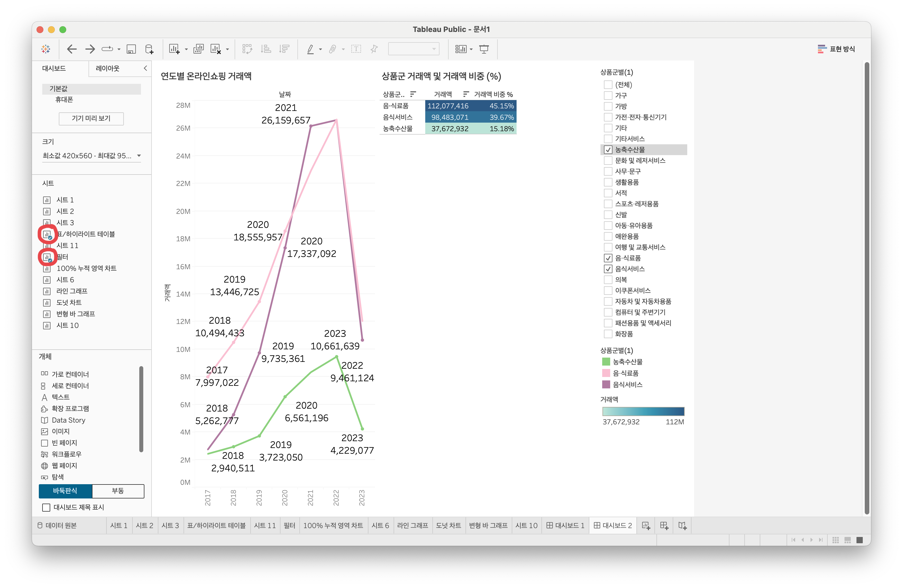Switch to the 레이아웃 tab
This screenshot has height=588, width=903.
point(107,68)
